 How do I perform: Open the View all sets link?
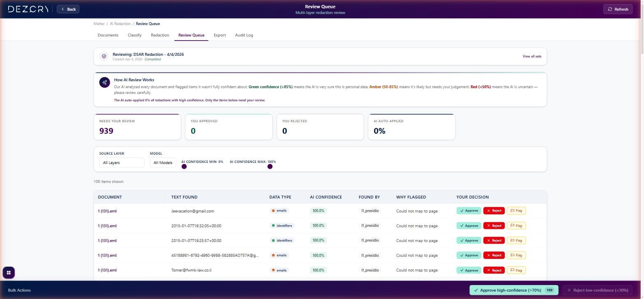click(531, 56)
